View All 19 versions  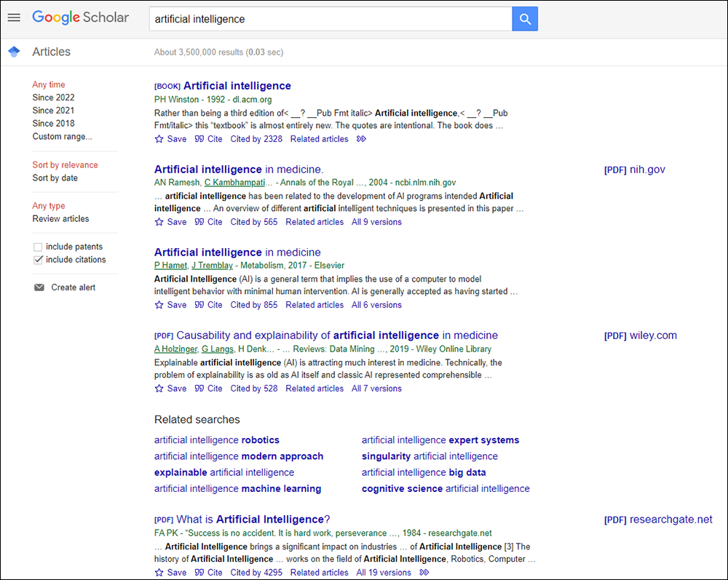[x=384, y=573]
